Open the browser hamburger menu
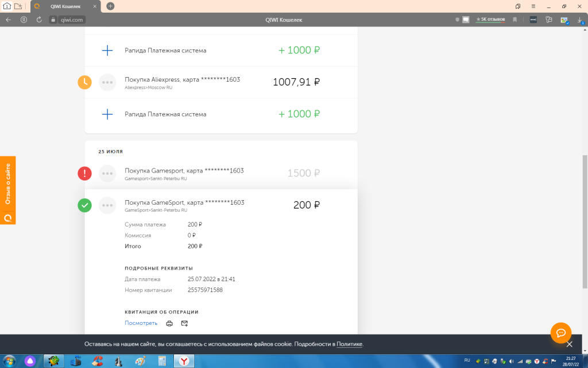 click(533, 6)
